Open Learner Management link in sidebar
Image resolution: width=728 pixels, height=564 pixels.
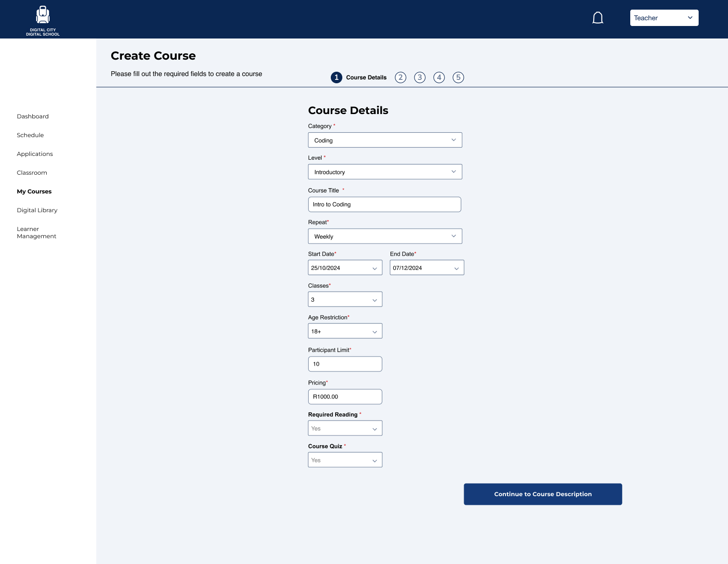point(36,232)
